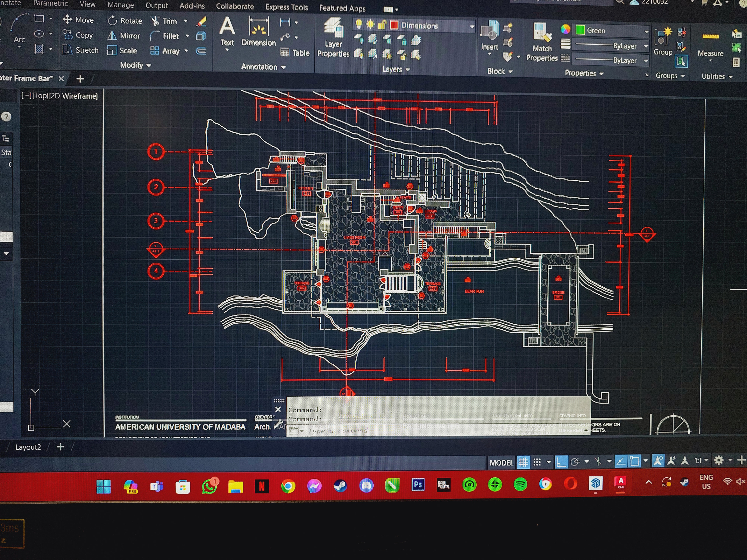747x560 pixels.
Task: Toggle polar tracking in status bar
Action: tap(575, 461)
